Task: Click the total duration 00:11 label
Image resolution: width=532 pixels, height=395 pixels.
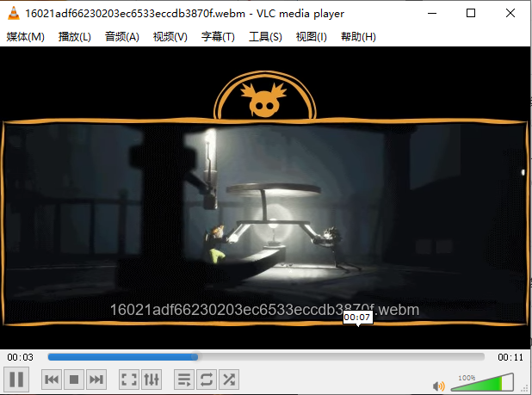Action: pos(510,357)
